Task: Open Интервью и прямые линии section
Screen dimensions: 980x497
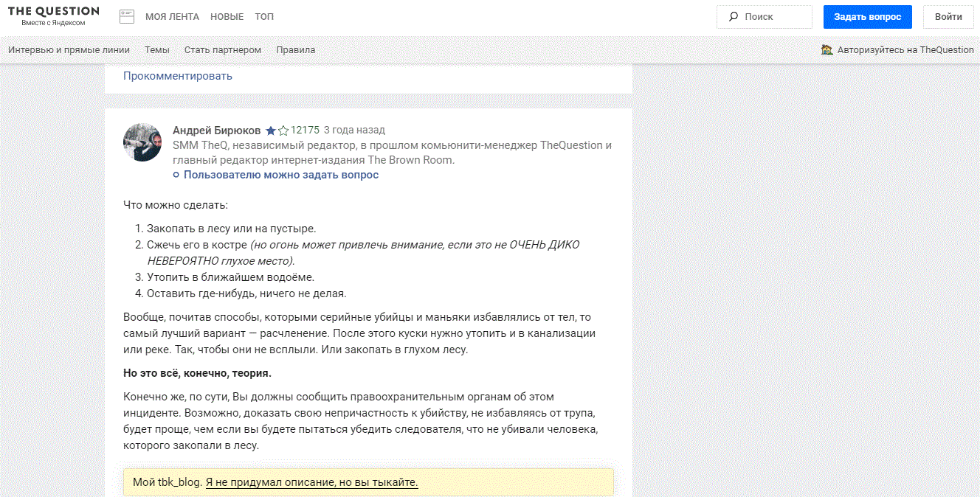Action: pyautogui.click(x=69, y=50)
